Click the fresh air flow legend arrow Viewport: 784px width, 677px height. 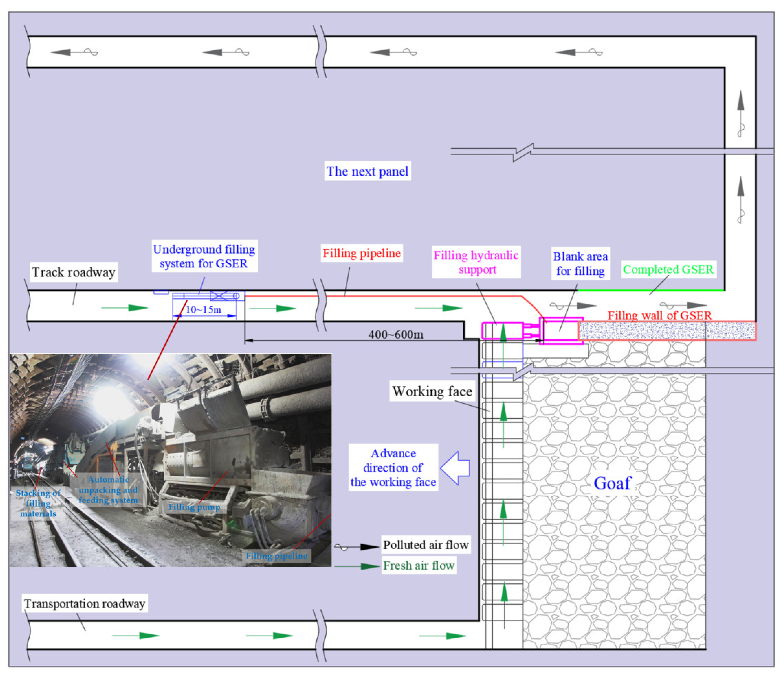tap(357, 566)
